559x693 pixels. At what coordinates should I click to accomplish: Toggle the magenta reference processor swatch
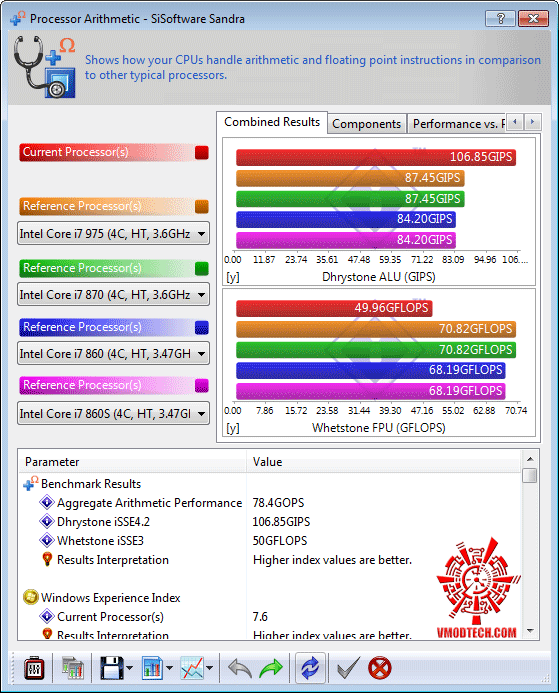tap(202, 385)
